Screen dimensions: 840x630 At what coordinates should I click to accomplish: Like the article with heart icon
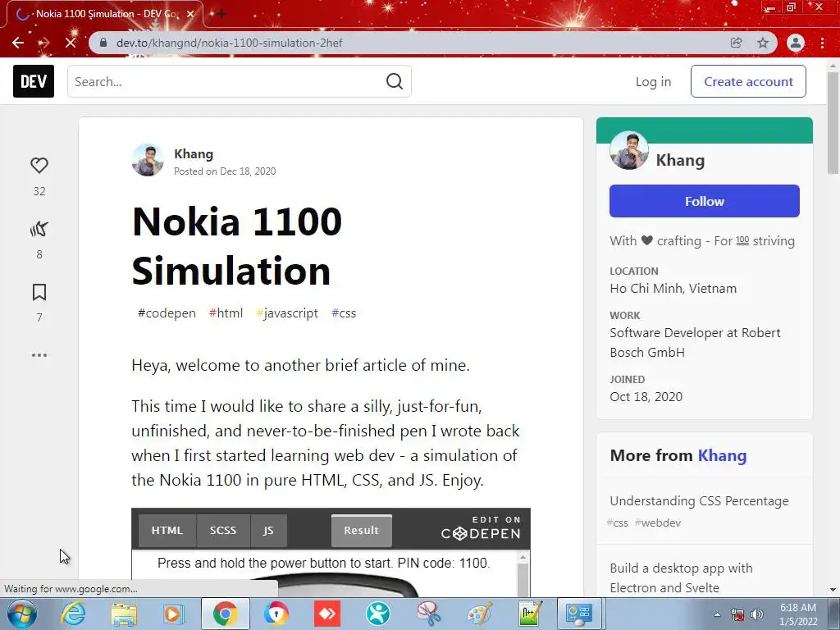coord(39,165)
